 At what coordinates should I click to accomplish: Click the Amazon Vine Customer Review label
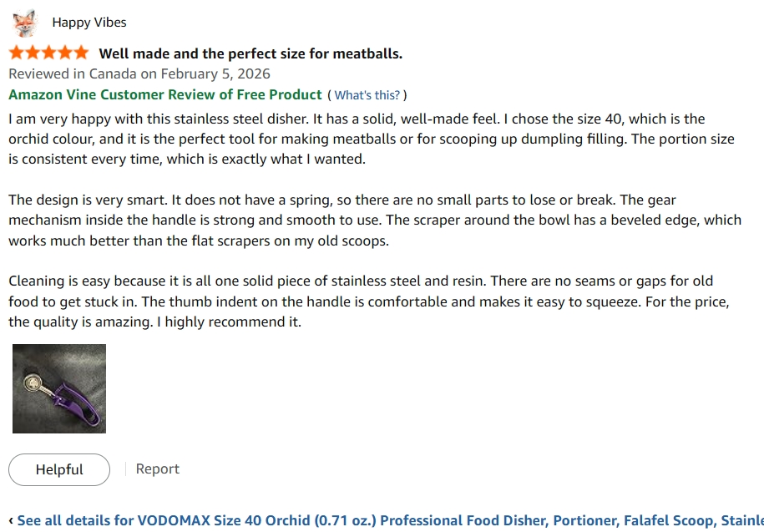point(165,94)
